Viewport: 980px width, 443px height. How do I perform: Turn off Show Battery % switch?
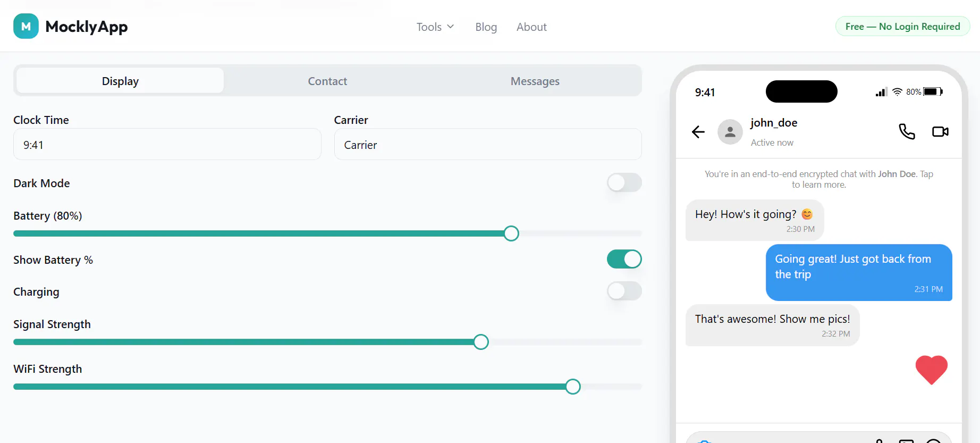pyautogui.click(x=624, y=259)
